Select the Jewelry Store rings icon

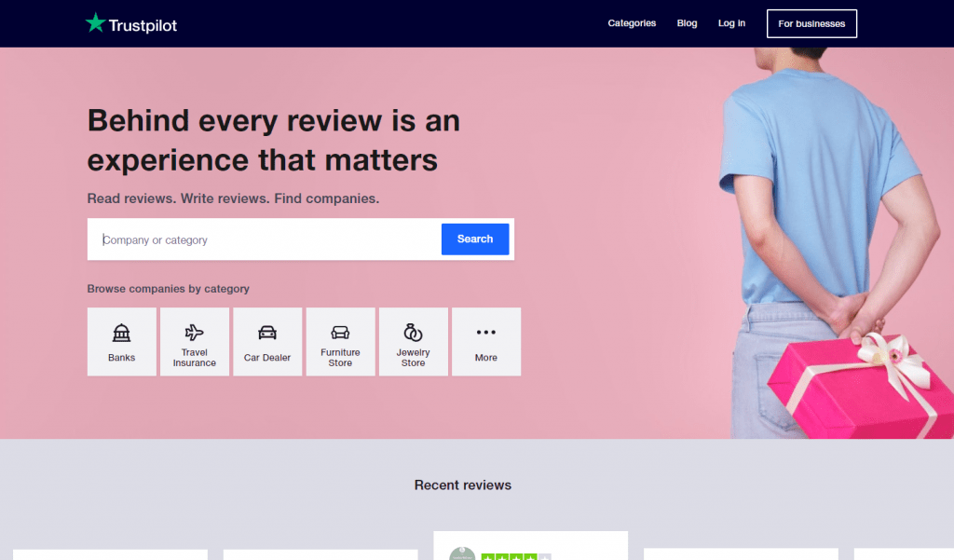coord(413,333)
